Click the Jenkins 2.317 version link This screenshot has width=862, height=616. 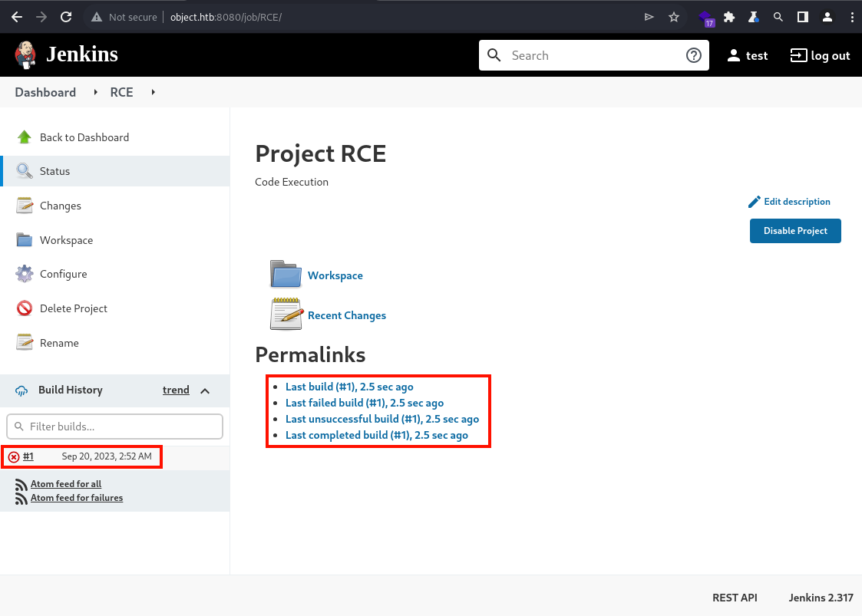coord(821,598)
